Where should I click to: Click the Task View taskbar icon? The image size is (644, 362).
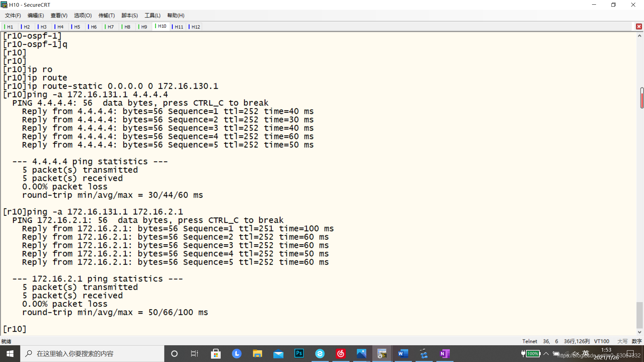point(195,354)
